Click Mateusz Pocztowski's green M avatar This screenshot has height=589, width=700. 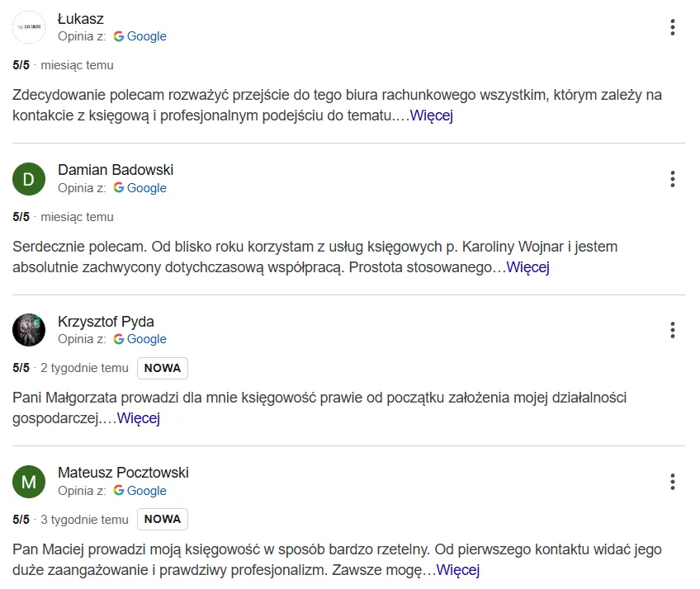click(29, 482)
